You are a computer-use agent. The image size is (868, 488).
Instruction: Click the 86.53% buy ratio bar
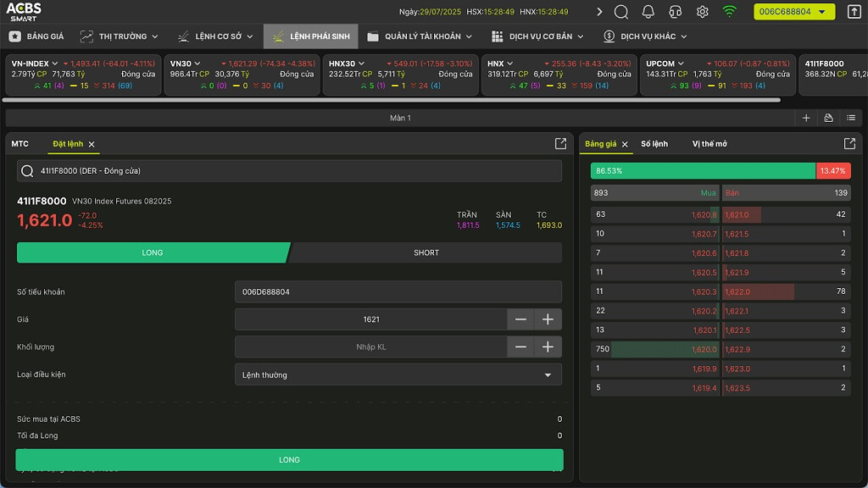pos(703,171)
